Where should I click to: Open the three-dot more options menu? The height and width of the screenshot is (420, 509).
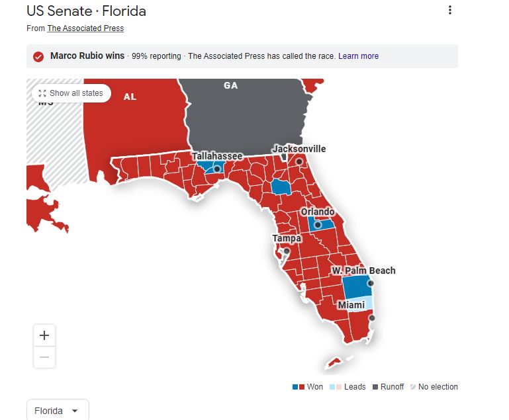coord(450,11)
